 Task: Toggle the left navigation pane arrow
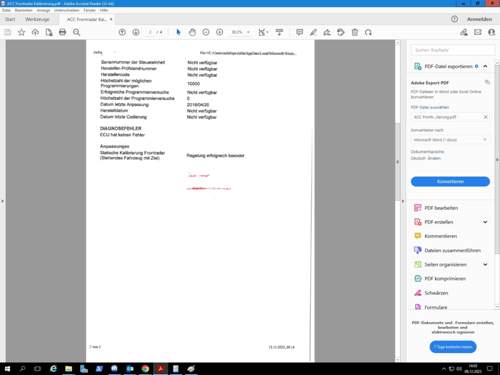[x=2, y=201]
